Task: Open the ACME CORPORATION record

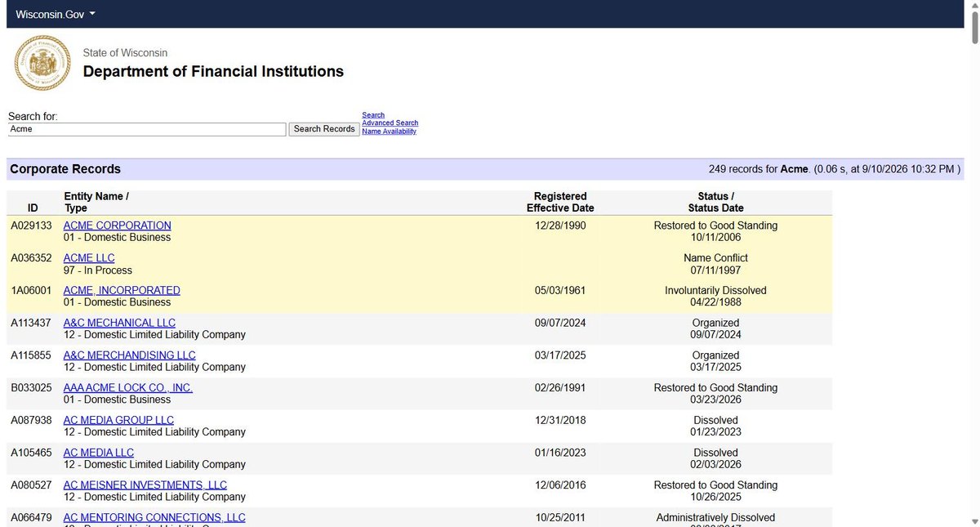Action: (x=118, y=226)
